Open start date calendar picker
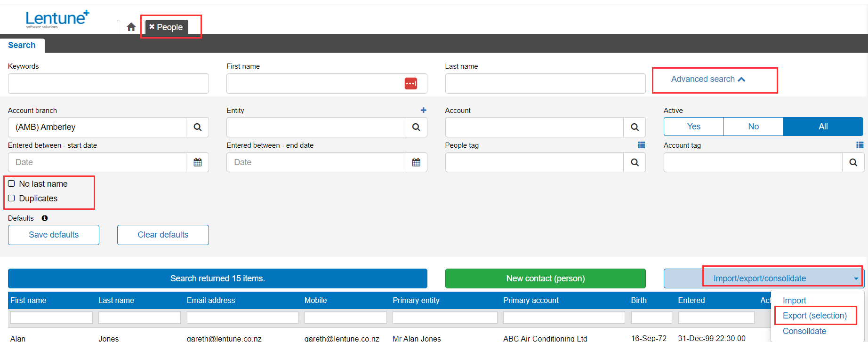The width and height of the screenshot is (868, 342). pos(198,162)
